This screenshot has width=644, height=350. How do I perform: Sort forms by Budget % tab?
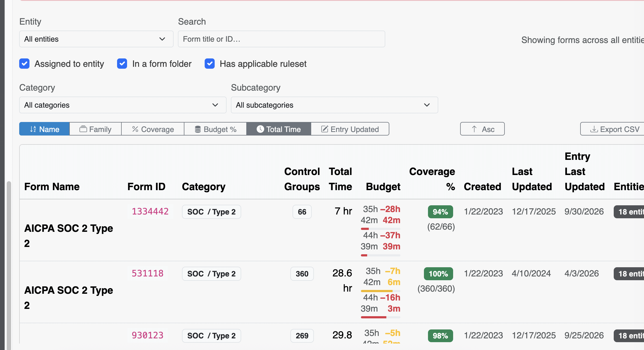(215, 129)
